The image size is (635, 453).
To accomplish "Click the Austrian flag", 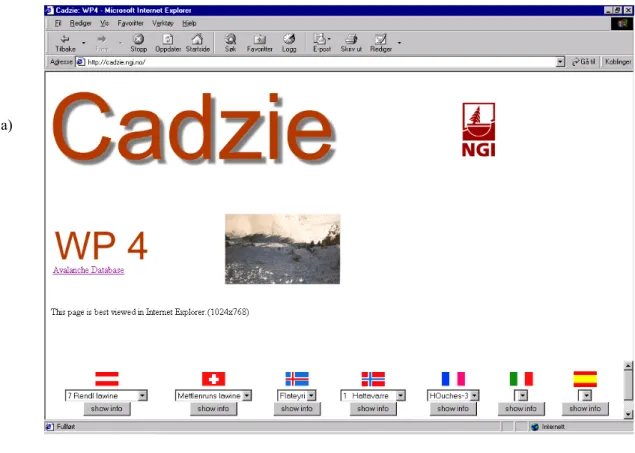I will 107,379.
